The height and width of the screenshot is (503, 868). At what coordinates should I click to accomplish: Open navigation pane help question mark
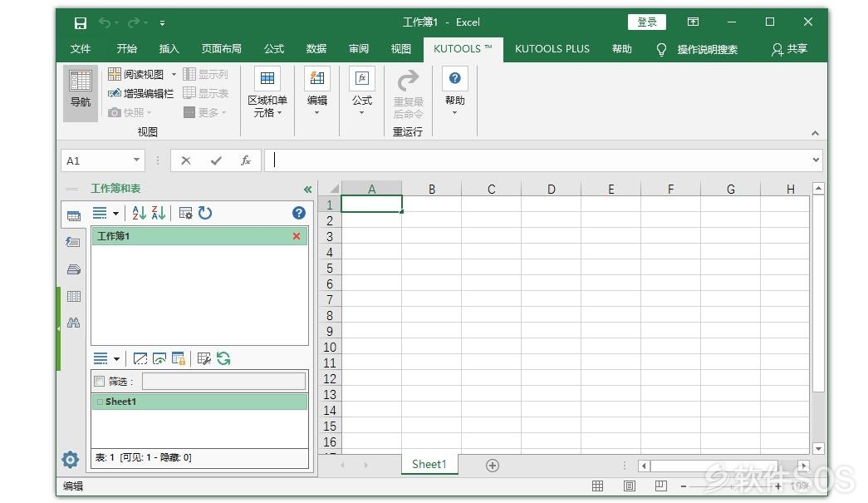299,214
